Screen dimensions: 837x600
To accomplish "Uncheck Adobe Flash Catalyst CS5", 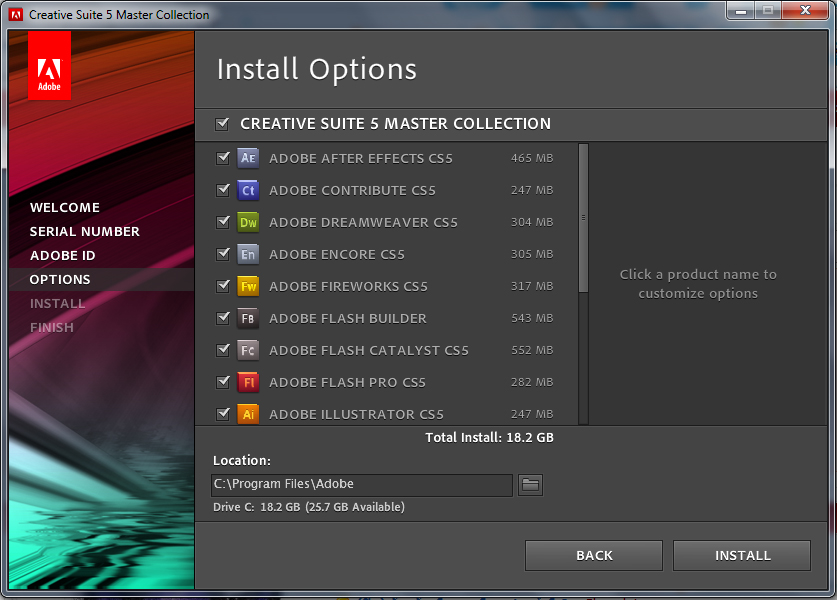I will pyautogui.click(x=223, y=350).
